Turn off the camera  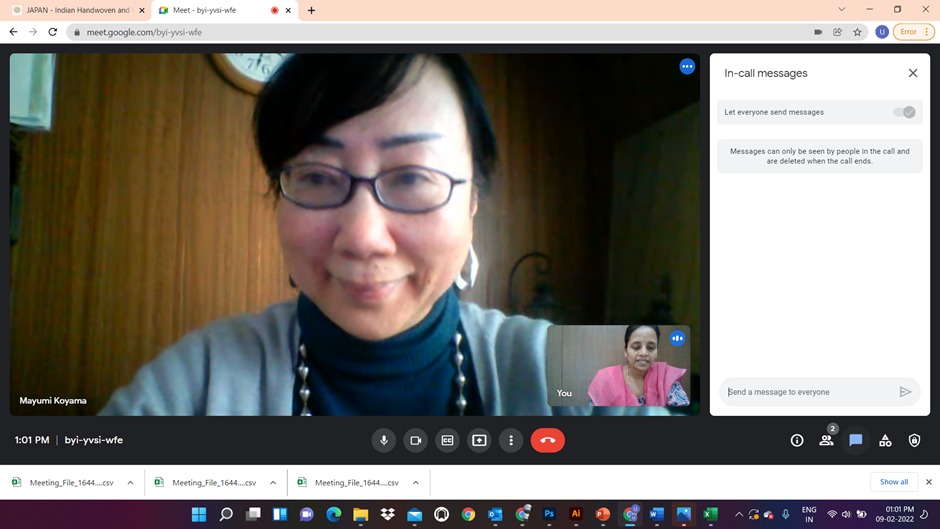[x=415, y=440]
